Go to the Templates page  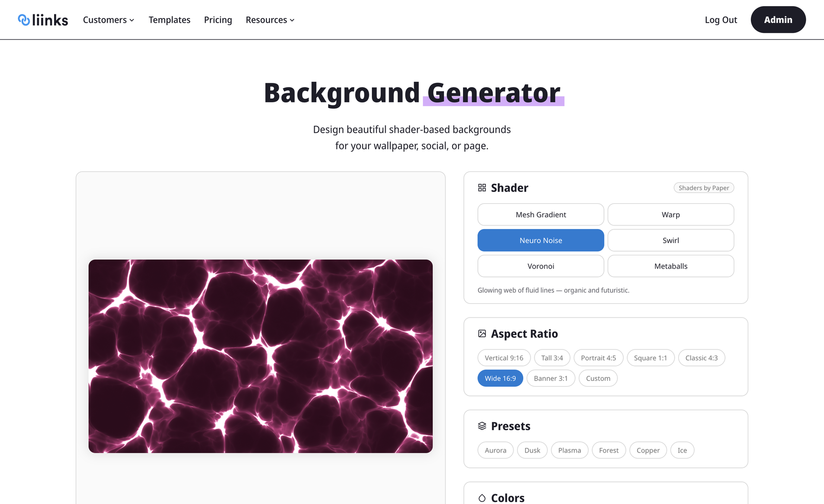pos(169,20)
